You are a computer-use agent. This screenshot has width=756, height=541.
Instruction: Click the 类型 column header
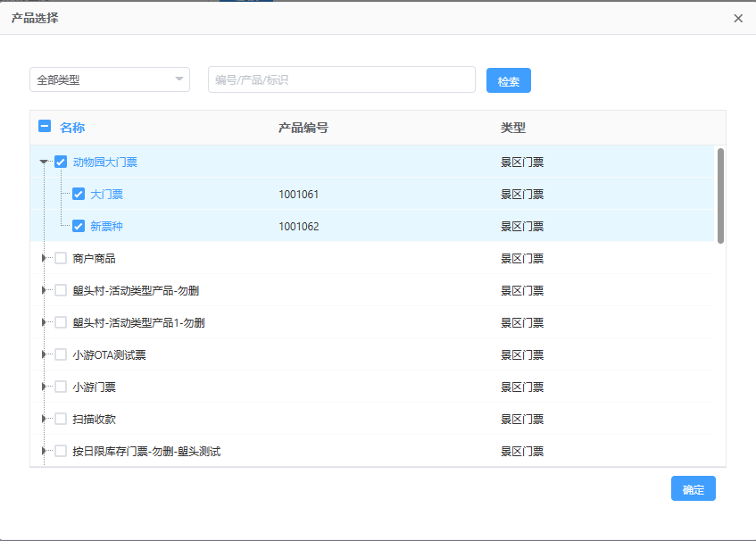point(513,128)
